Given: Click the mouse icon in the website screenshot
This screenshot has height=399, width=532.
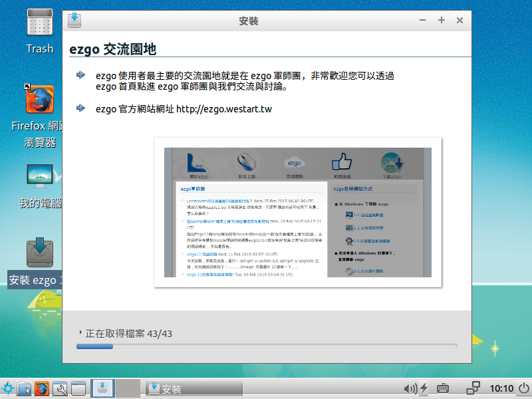Looking at the screenshot, I should click(x=247, y=162).
